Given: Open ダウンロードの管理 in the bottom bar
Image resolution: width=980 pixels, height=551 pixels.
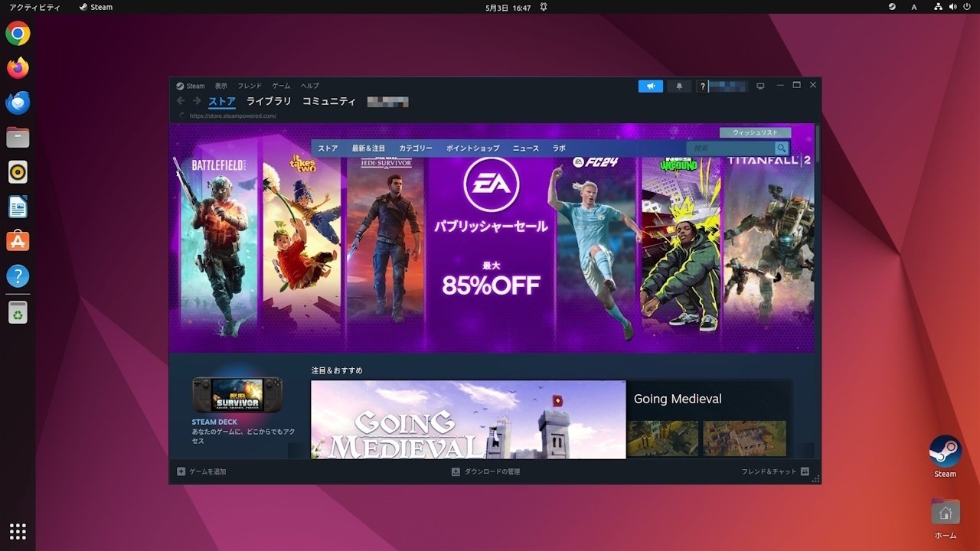Looking at the screenshot, I should tap(492, 471).
